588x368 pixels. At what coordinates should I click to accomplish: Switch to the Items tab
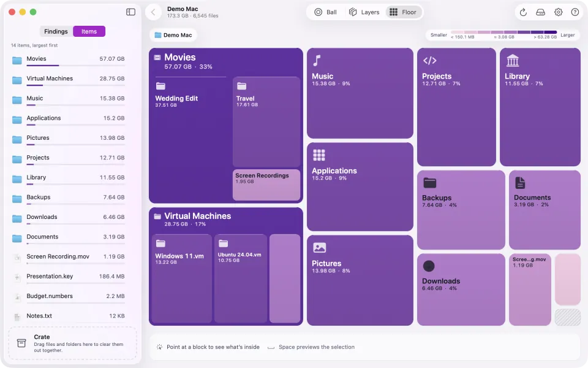[89, 31]
